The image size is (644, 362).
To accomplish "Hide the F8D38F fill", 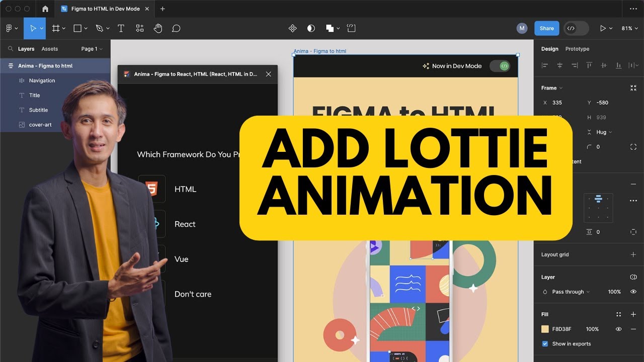I will coord(619,329).
